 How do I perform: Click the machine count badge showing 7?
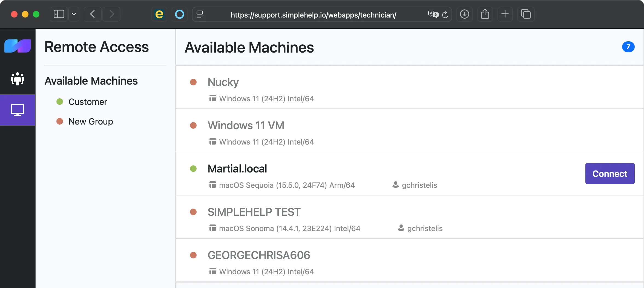pyautogui.click(x=628, y=47)
